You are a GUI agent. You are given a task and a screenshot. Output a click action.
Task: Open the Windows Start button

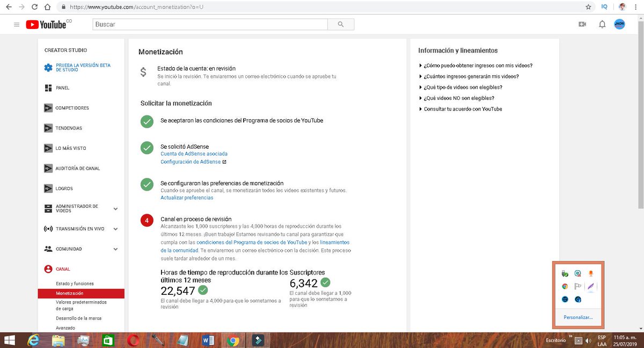point(10,340)
